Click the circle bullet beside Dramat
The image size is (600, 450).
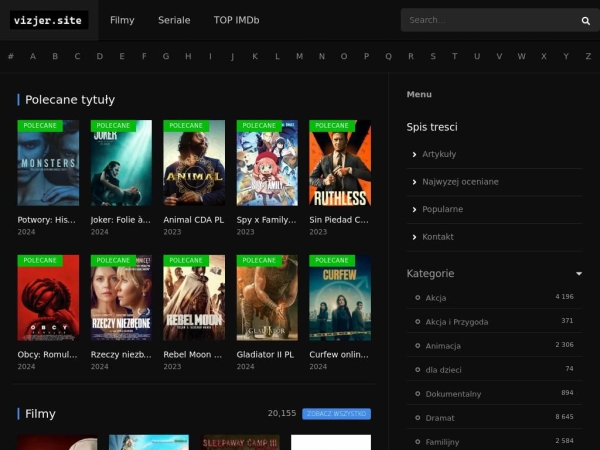[417, 417]
